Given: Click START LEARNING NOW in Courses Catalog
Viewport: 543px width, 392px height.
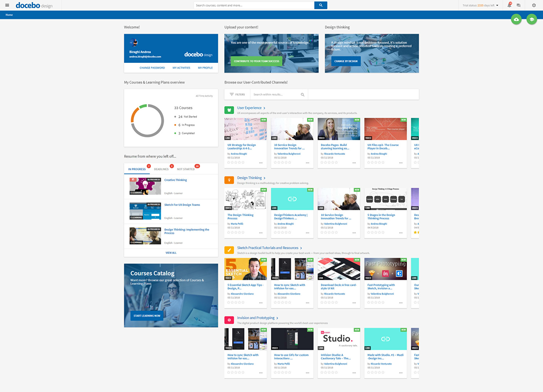Looking at the screenshot, I should click(147, 315).
